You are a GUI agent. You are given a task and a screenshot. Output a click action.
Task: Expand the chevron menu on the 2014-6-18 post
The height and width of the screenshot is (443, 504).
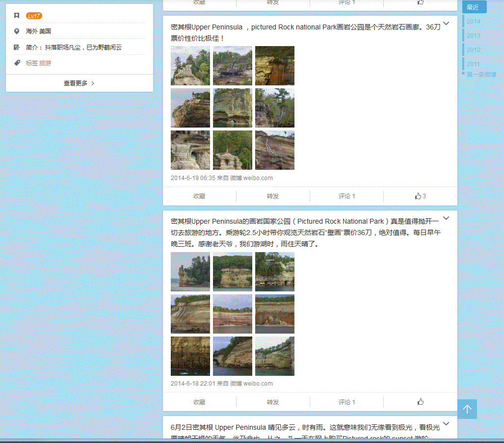click(446, 218)
